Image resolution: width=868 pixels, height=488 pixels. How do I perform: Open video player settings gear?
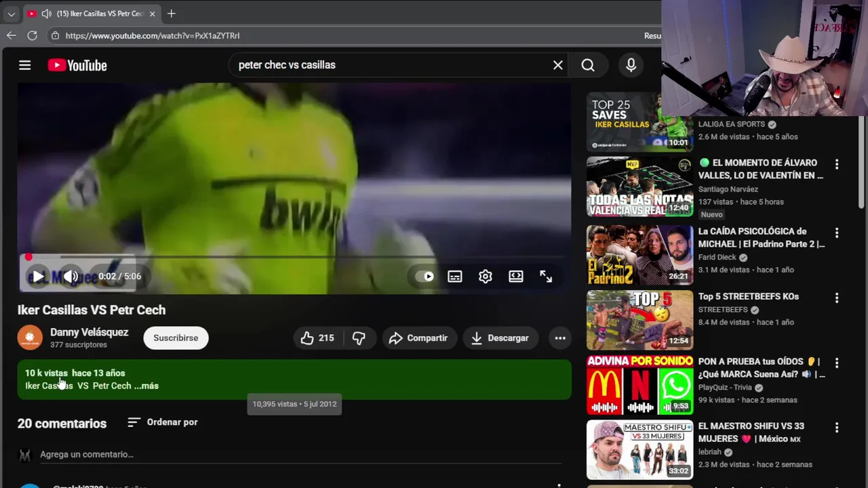[x=485, y=276]
